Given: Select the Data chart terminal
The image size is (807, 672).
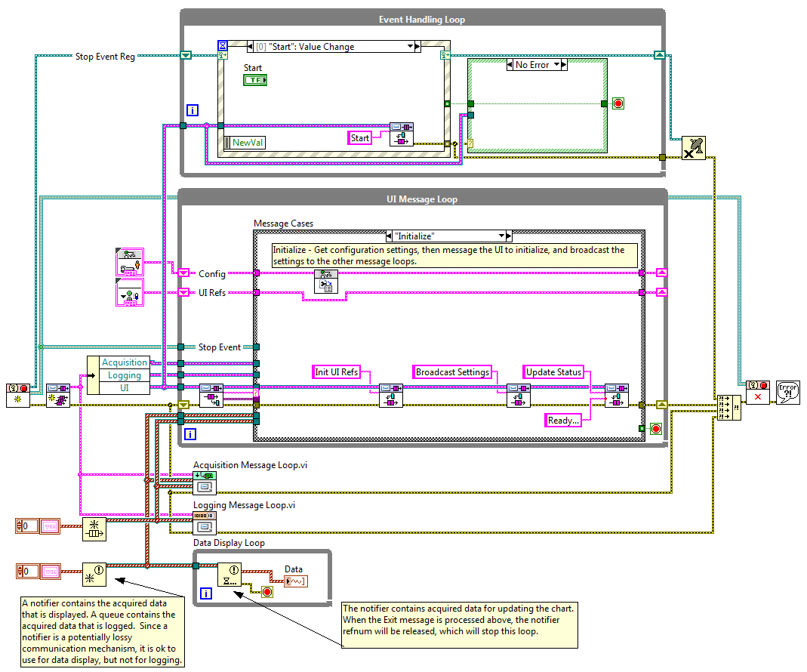Looking at the screenshot, I should tap(295, 581).
